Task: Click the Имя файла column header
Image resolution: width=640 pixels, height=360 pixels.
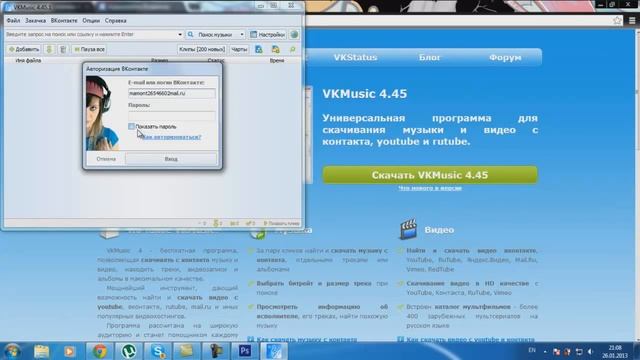Action: pyautogui.click(x=28, y=60)
